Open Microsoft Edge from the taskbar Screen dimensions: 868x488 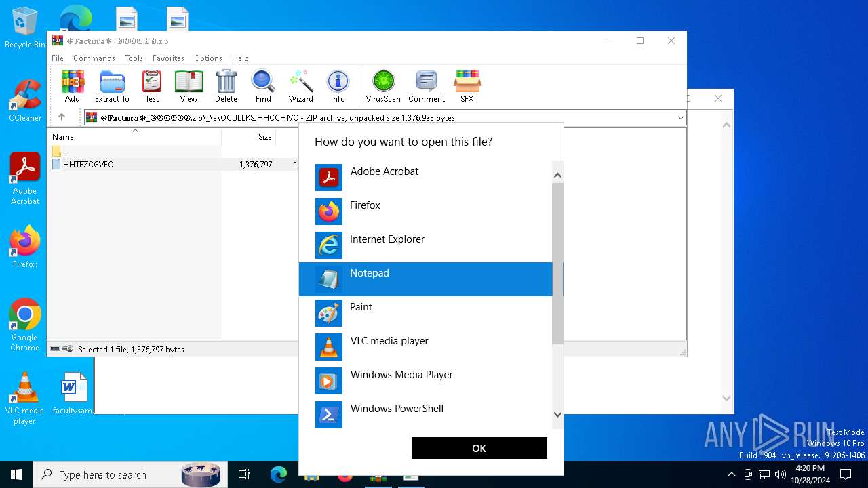[x=279, y=474]
